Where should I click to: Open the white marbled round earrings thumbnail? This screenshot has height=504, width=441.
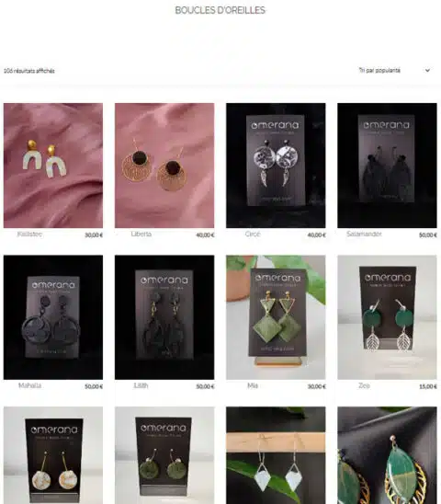click(53, 455)
